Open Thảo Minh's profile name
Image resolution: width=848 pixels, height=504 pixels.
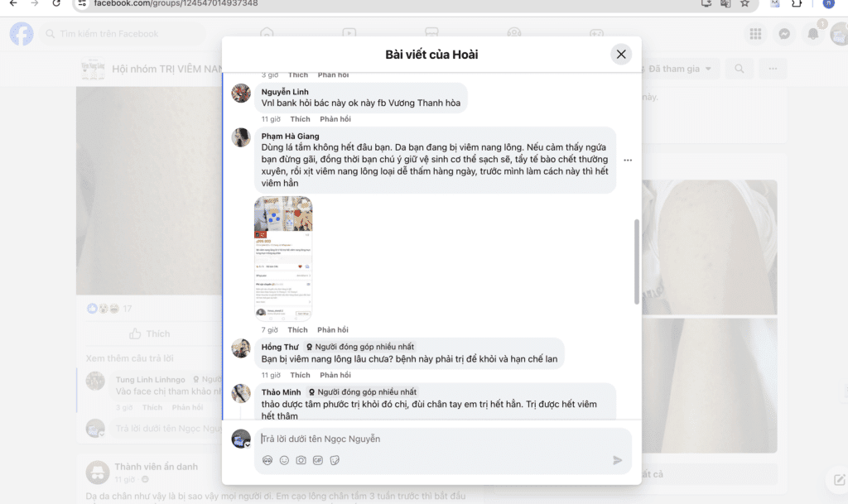pyautogui.click(x=282, y=392)
